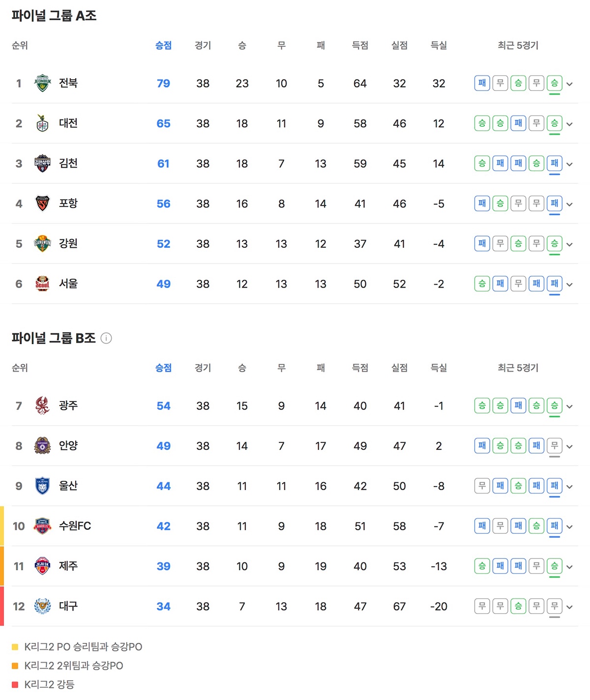
Task: Click the FC Seoul logo
Action: (x=42, y=284)
